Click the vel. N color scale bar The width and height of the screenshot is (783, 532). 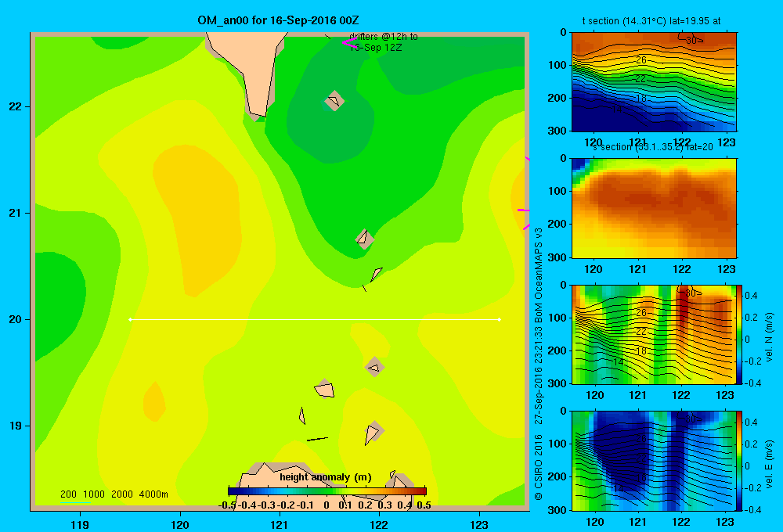coord(740,334)
